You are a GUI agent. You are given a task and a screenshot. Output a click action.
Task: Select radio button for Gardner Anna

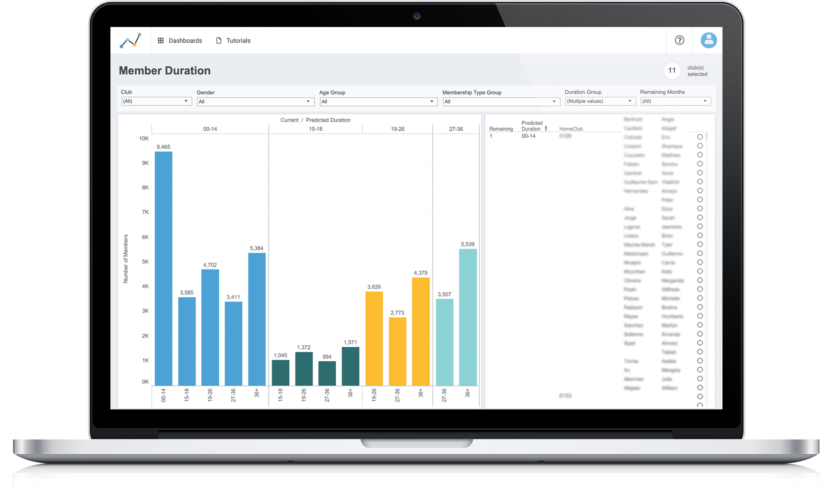(700, 173)
